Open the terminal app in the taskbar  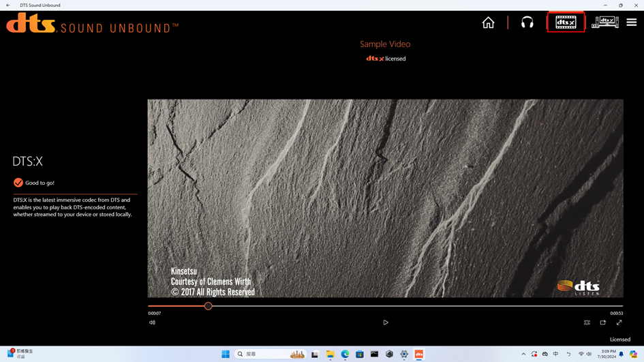(x=375, y=355)
